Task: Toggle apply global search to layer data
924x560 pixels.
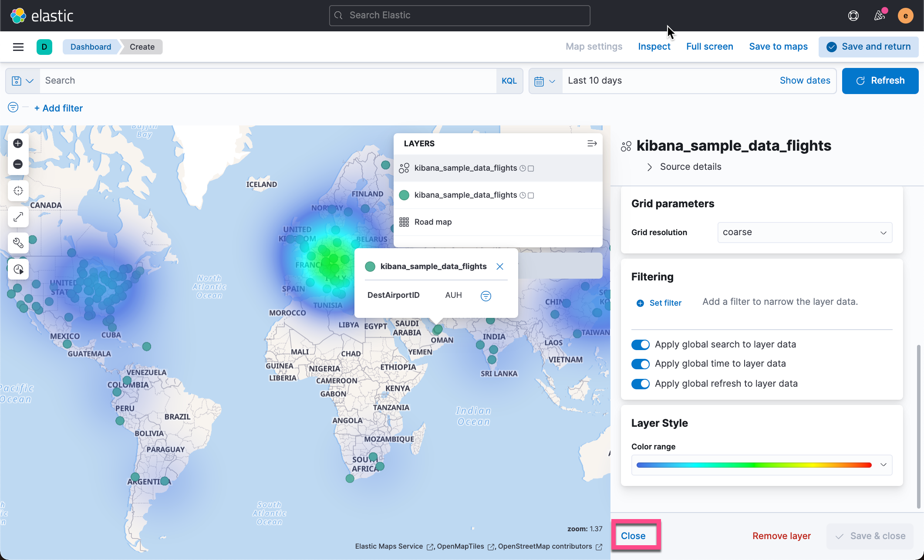Action: 640,344
